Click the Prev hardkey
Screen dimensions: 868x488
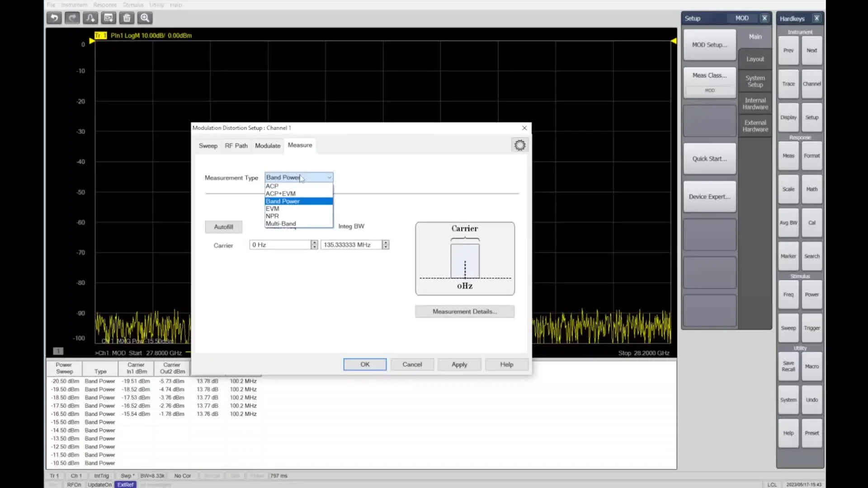pyautogui.click(x=788, y=50)
